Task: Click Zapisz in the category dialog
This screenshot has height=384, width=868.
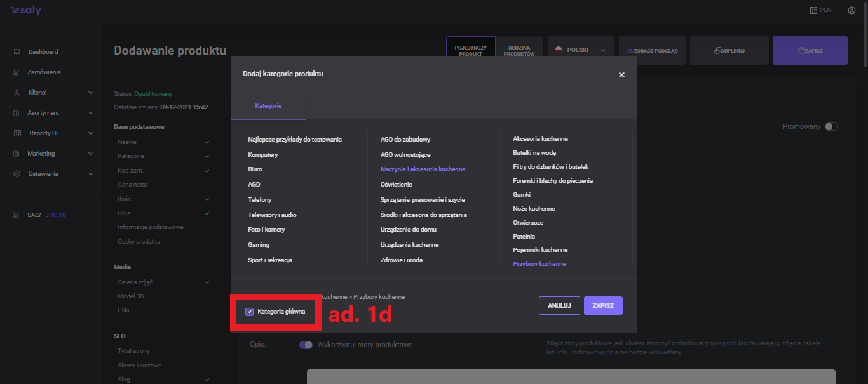Action: point(602,305)
